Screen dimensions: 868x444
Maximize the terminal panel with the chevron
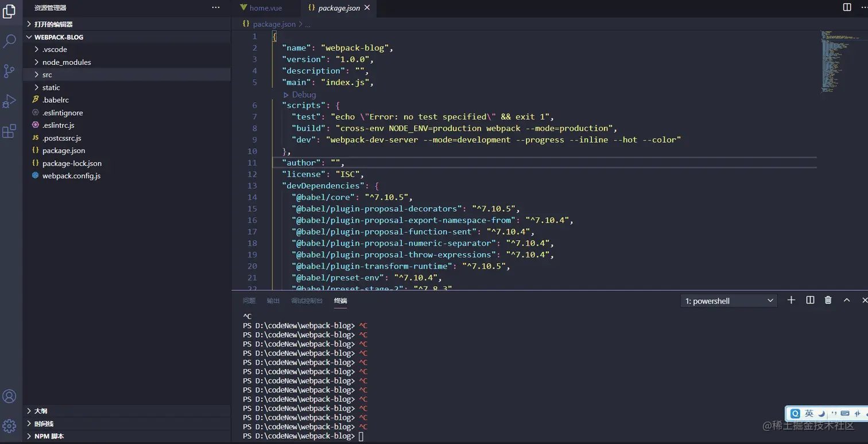[x=846, y=299]
